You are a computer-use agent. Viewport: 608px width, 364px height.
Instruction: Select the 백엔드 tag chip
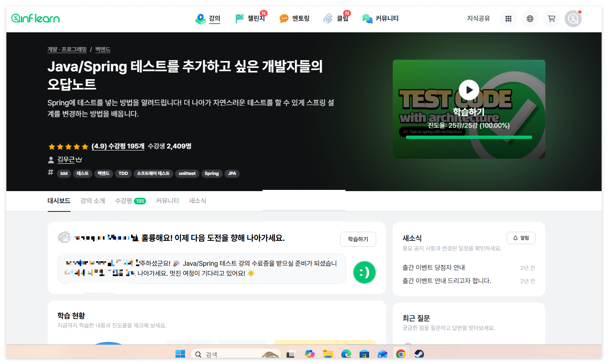[104, 174]
